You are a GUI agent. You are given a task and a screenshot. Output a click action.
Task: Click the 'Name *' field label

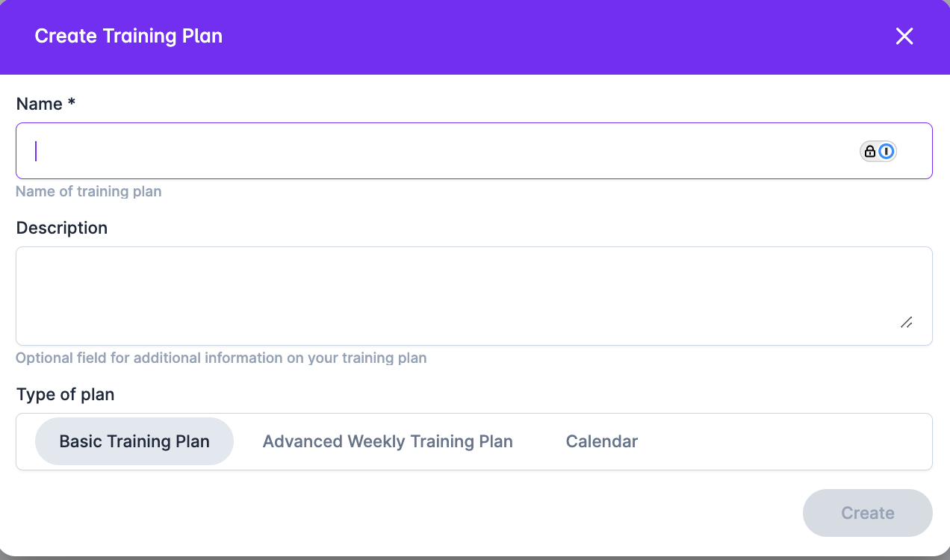(x=46, y=104)
